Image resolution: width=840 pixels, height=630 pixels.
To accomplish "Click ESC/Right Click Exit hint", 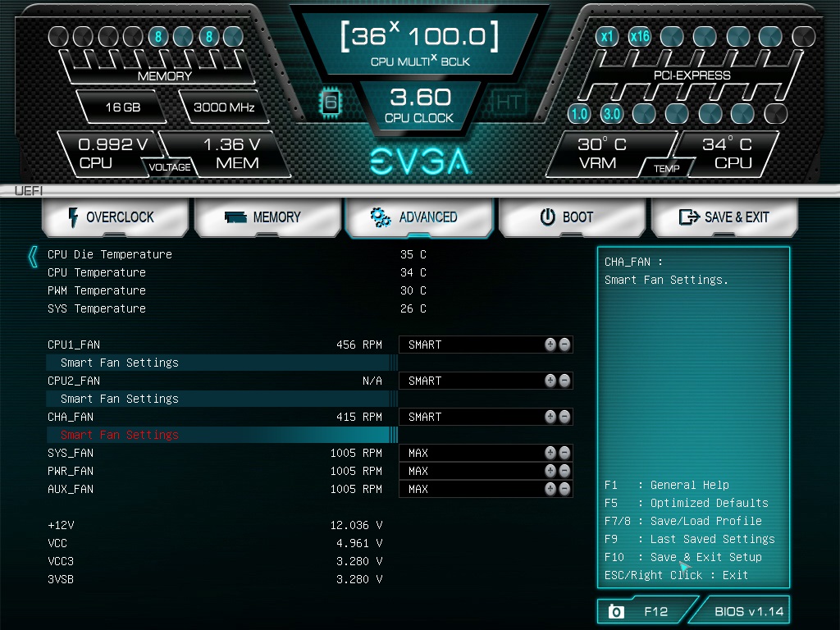I will [x=676, y=575].
